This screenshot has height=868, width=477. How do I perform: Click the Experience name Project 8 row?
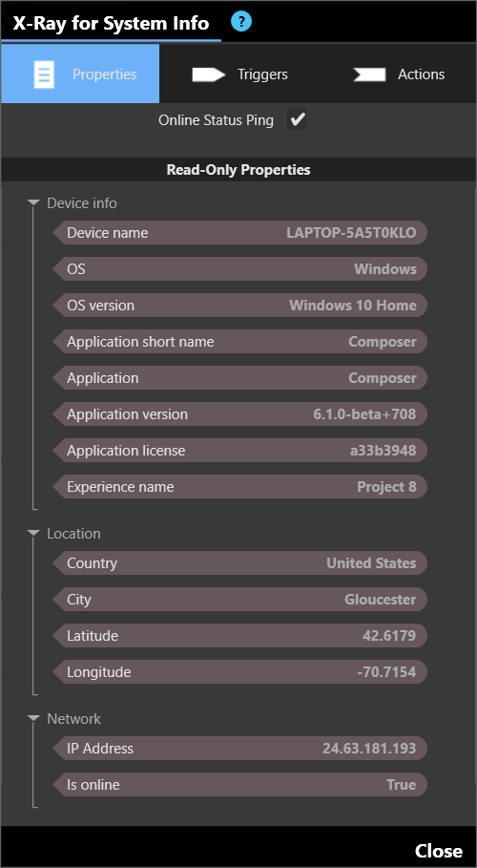coord(240,487)
